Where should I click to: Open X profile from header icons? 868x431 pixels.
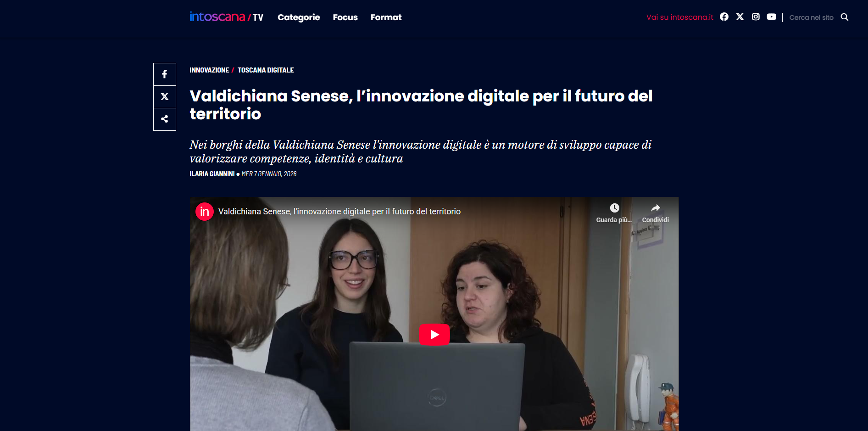click(x=740, y=17)
